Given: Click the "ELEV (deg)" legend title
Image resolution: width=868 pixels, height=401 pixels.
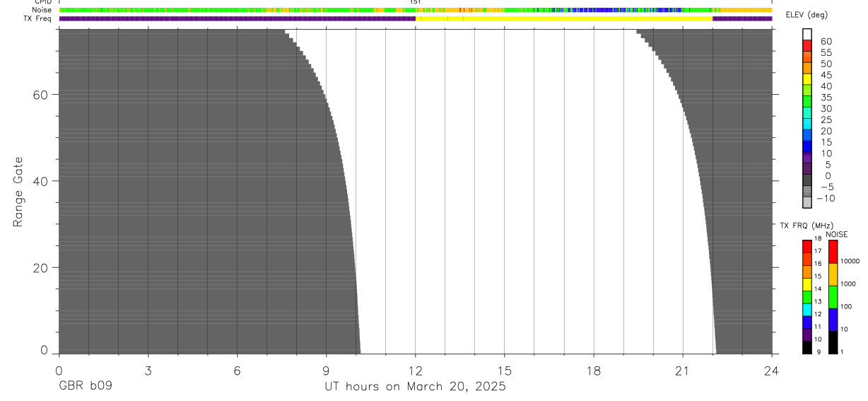Looking at the screenshot, I should point(807,15).
